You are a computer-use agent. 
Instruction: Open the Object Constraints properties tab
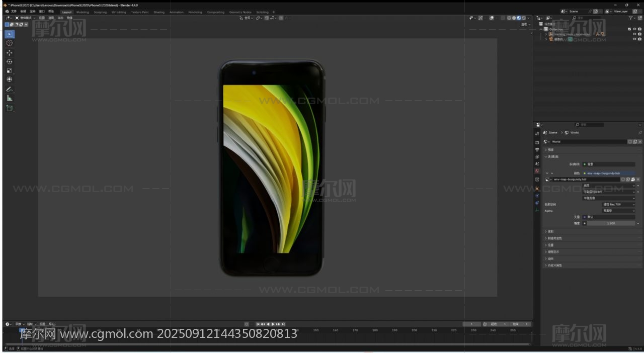point(537,203)
